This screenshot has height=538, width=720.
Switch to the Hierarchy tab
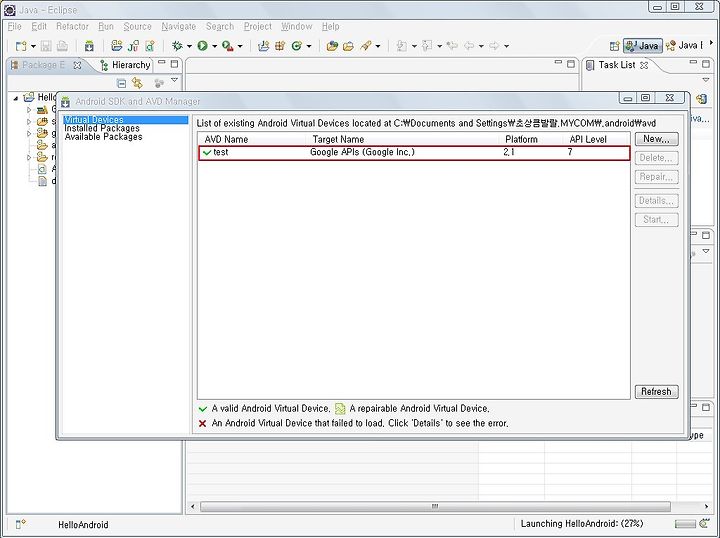point(125,65)
